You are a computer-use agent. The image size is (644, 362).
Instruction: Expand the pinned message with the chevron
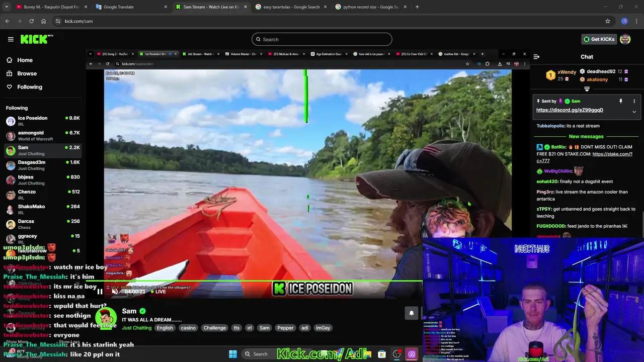(x=634, y=112)
